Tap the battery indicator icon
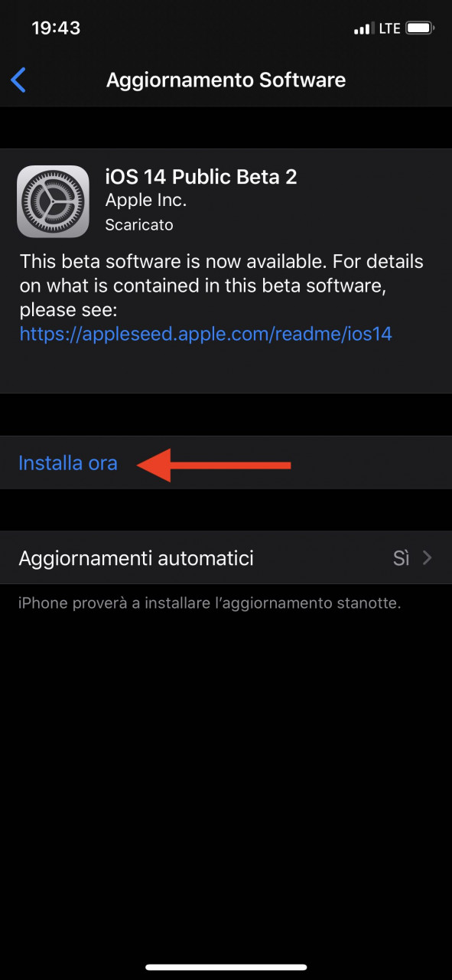Image resolution: width=452 pixels, height=980 pixels. (x=420, y=28)
